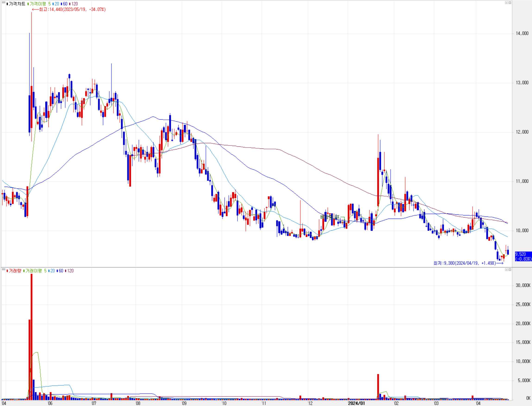
Task: Click the gray handle box in price chart corner
Action: click(x=4, y=3)
